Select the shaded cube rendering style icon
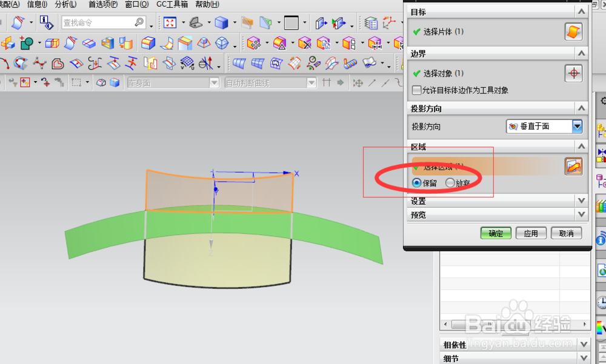The height and width of the screenshot is (364, 606). 221,23
